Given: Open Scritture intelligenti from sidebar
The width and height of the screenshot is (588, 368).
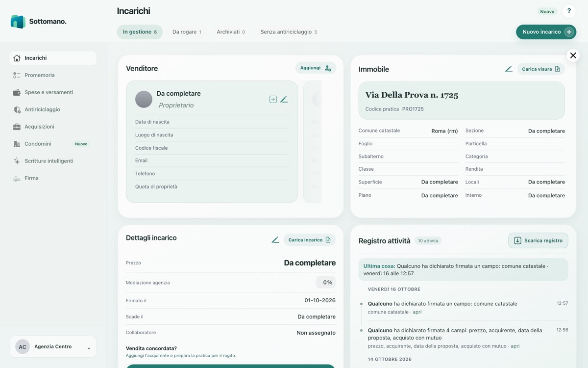Looking at the screenshot, I should [x=53, y=161].
